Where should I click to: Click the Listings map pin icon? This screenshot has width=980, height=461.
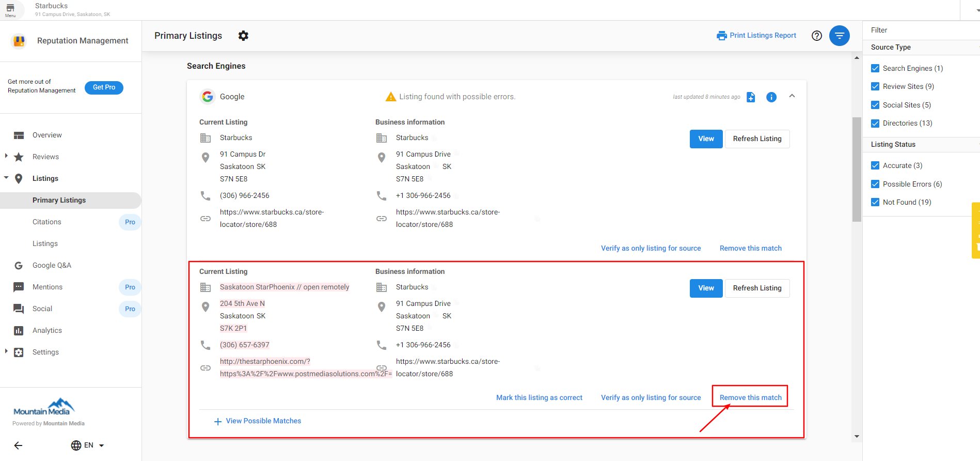click(x=19, y=179)
